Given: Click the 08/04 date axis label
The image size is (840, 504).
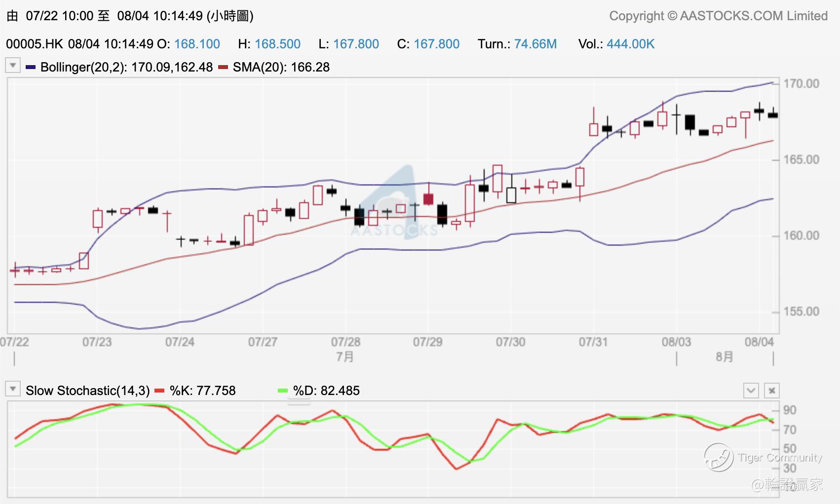Looking at the screenshot, I should coord(759,342).
